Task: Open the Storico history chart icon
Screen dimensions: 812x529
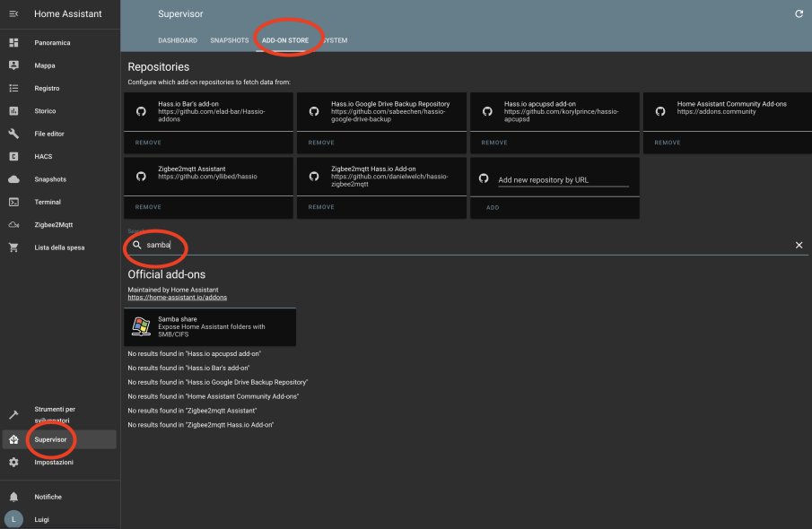Action: click(x=14, y=111)
